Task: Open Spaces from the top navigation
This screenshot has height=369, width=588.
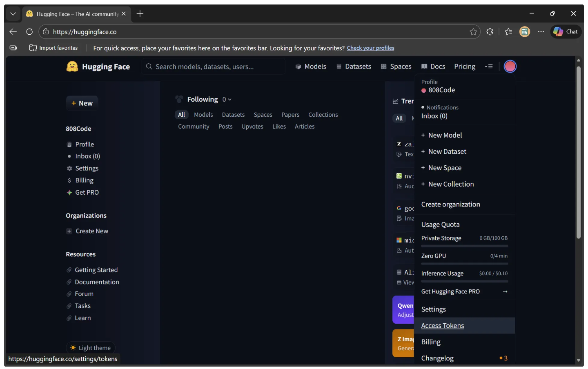Action: click(x=396, y=67)
